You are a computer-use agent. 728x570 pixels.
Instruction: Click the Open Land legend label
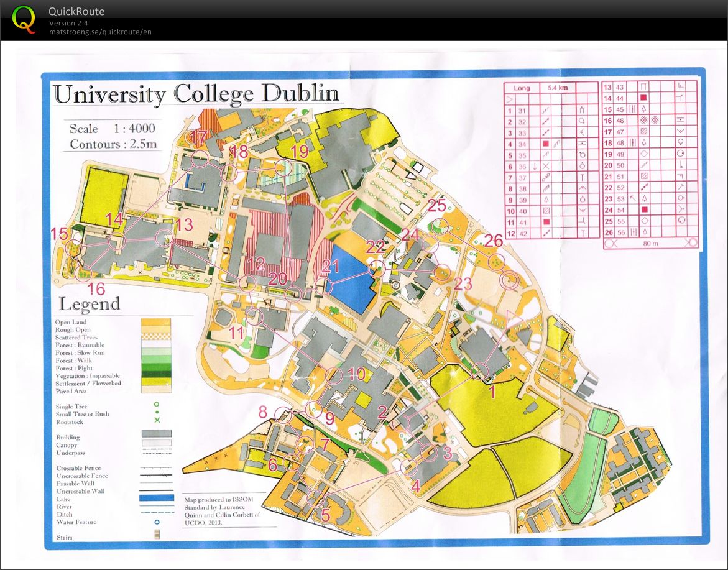pyautogui.click(x=71, y=321)
